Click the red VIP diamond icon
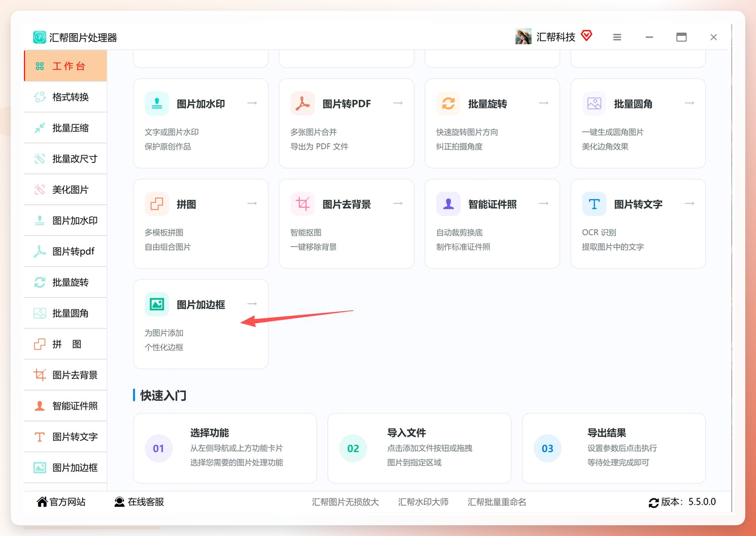The width and height of the screenshot is (756, 536). (x=587, y=36)
